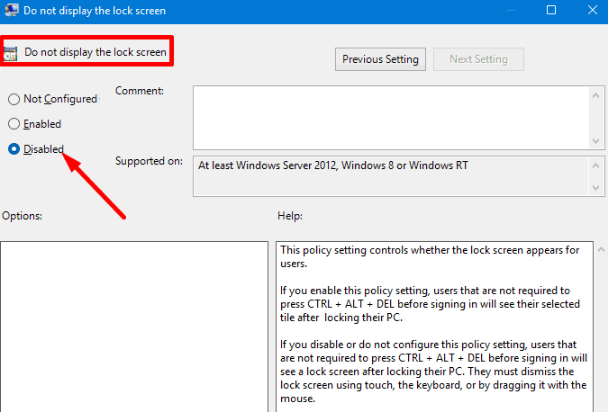Click the policy icon beside setting name
Image resolution: width=609 pixels, height=414 pixels.
[x=10, y=54]
